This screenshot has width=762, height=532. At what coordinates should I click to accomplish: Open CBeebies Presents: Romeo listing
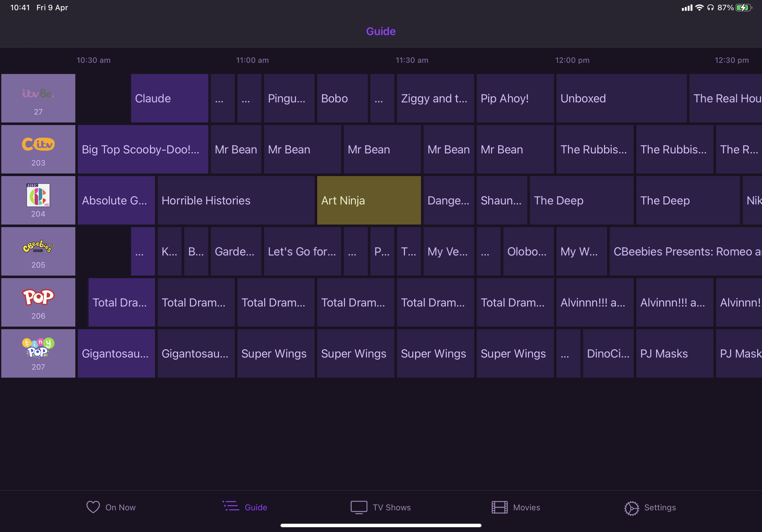tap(685, 252)
